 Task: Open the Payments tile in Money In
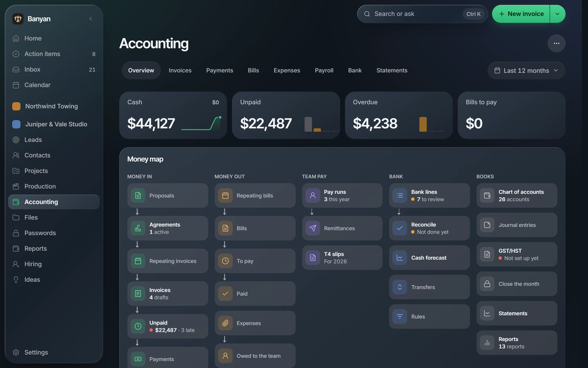click(168, 357)
